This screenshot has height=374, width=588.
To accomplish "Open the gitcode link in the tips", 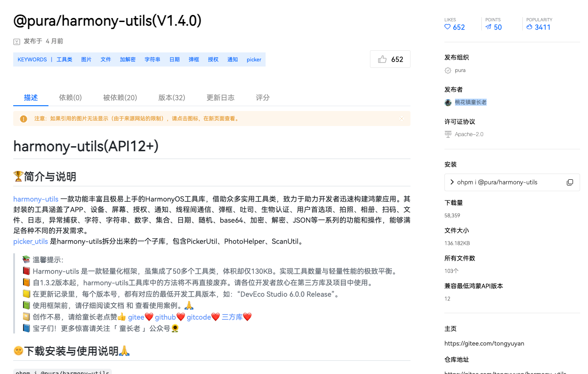I will (x=199, y=317).
